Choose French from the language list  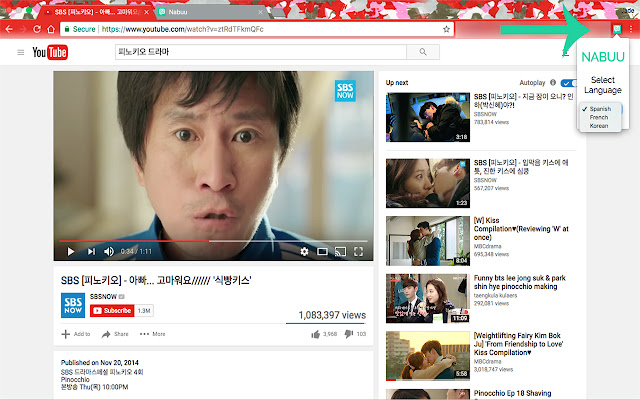tap(600, 117)
